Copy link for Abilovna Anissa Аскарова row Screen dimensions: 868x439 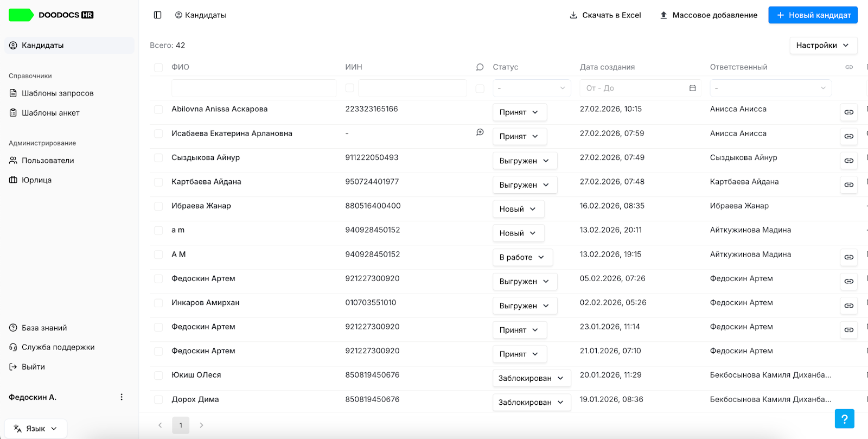848,112
